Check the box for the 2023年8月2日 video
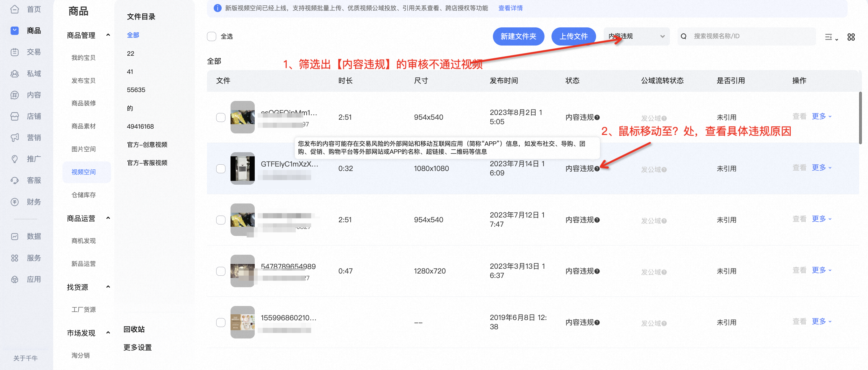 [221, 117]
